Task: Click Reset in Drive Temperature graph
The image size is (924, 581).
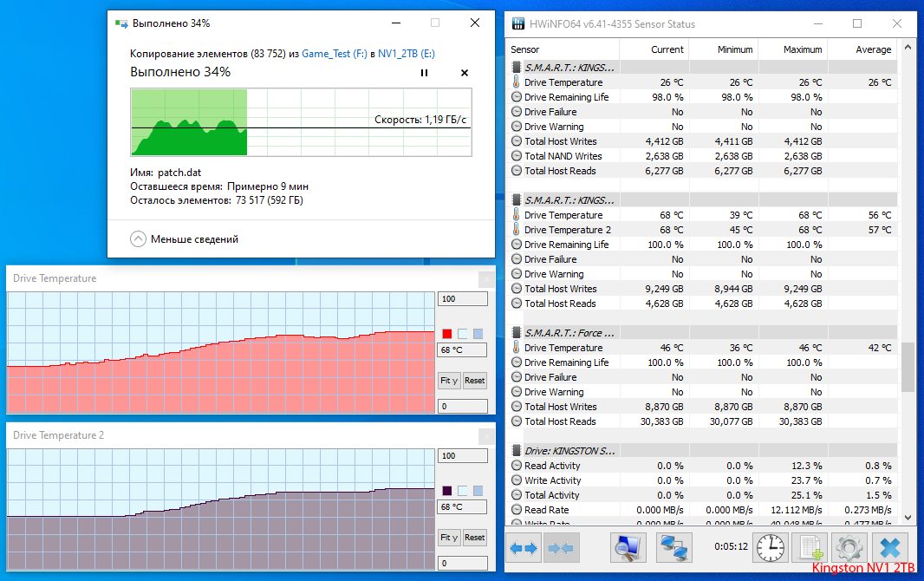Action: [x=474, y=381]
